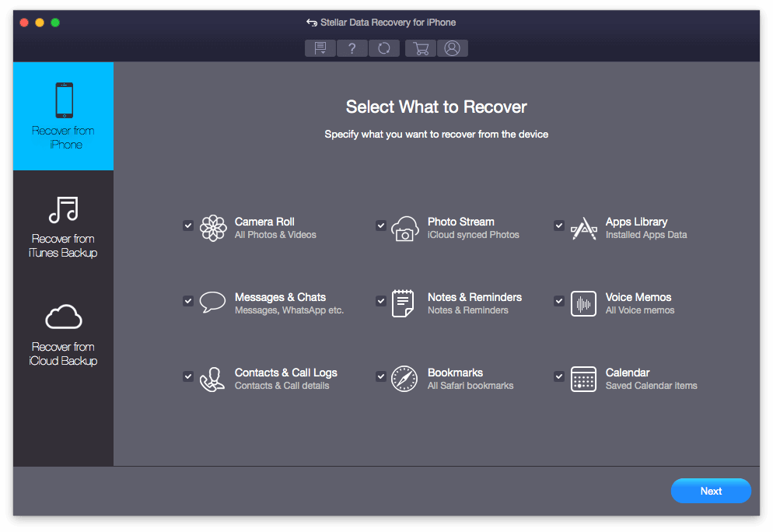
Task: Click the Contacts & Call Logs phone icon
Action: coord(212,379)
